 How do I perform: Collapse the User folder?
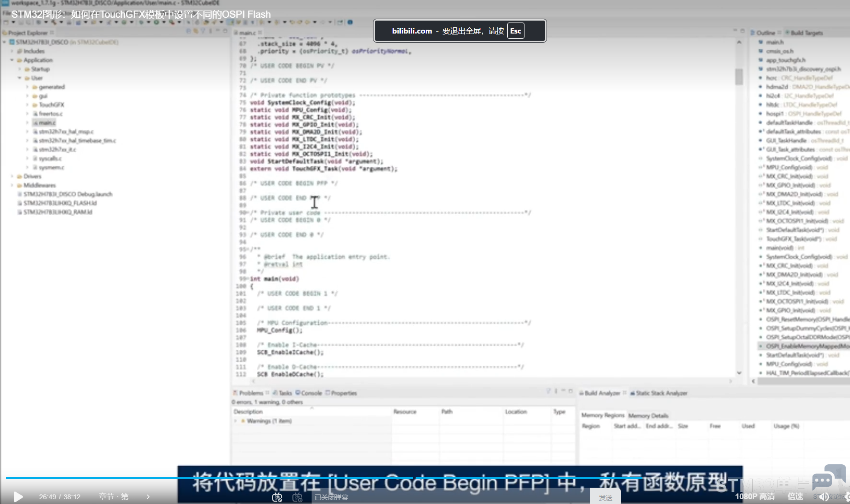point(20,78)
